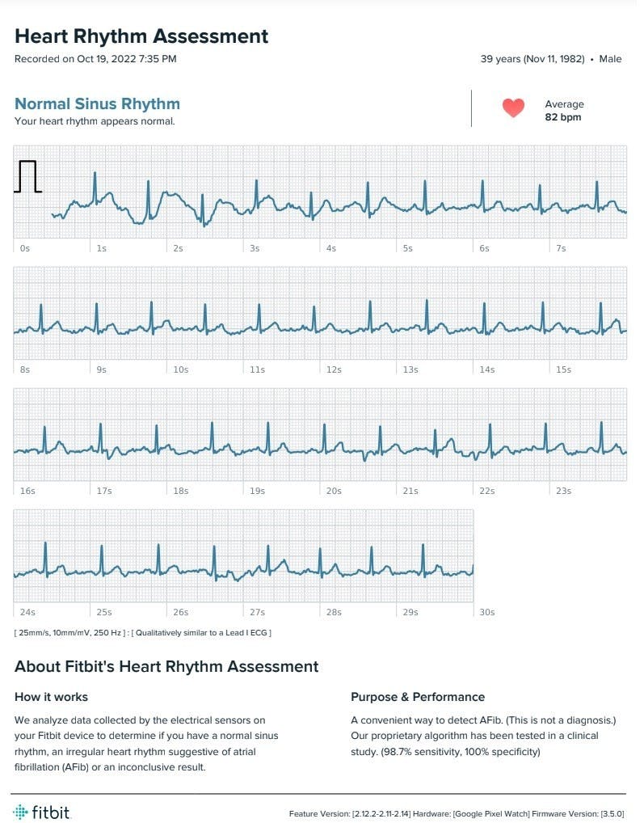
Task: Click the 12s time marker
Action: coord(333,369)
